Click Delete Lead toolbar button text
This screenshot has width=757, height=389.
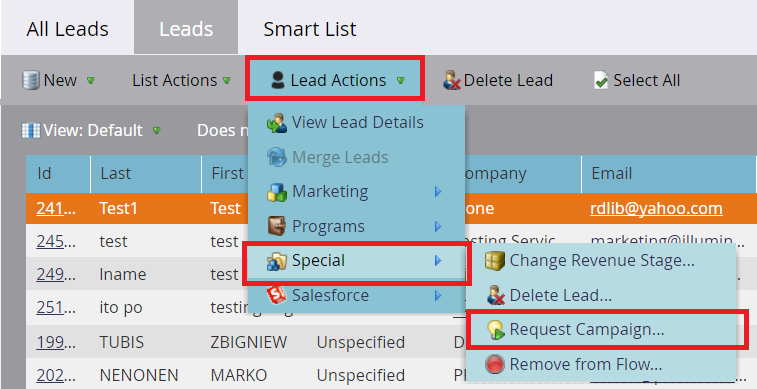coord(508,80)
